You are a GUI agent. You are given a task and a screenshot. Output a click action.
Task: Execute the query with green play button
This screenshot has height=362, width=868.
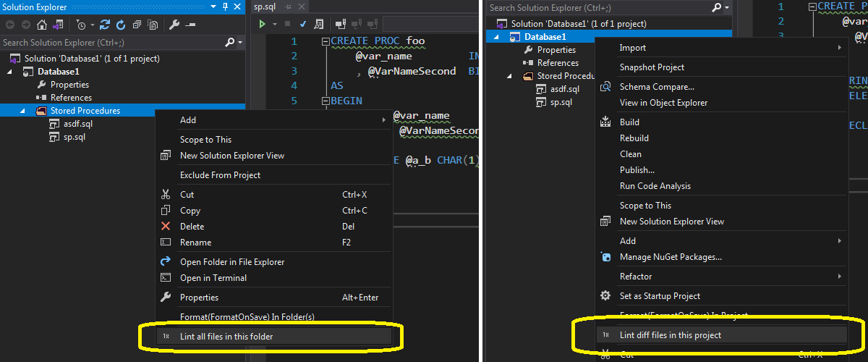click(x=263, y=25)
